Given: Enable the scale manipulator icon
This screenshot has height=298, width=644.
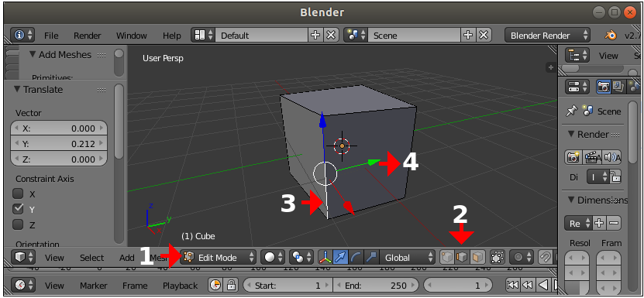Looking at the screenshot, I should click(x=370, y=258).
